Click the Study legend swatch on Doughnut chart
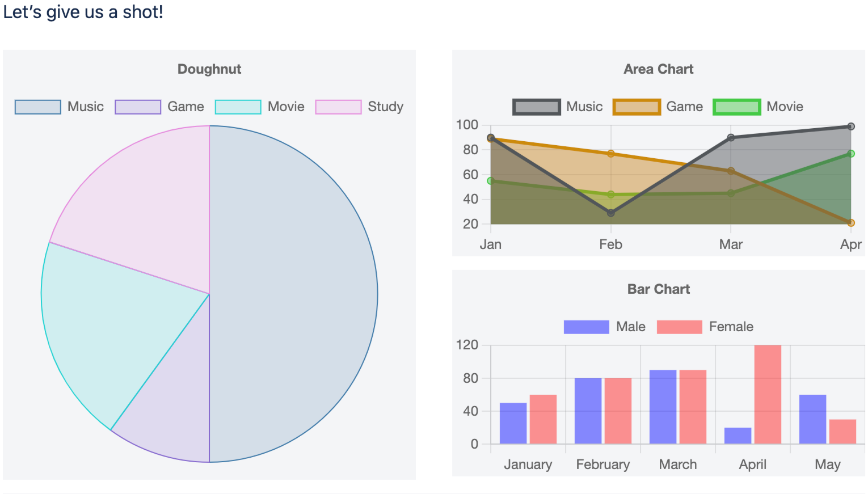868x494 pixels. 339,107
